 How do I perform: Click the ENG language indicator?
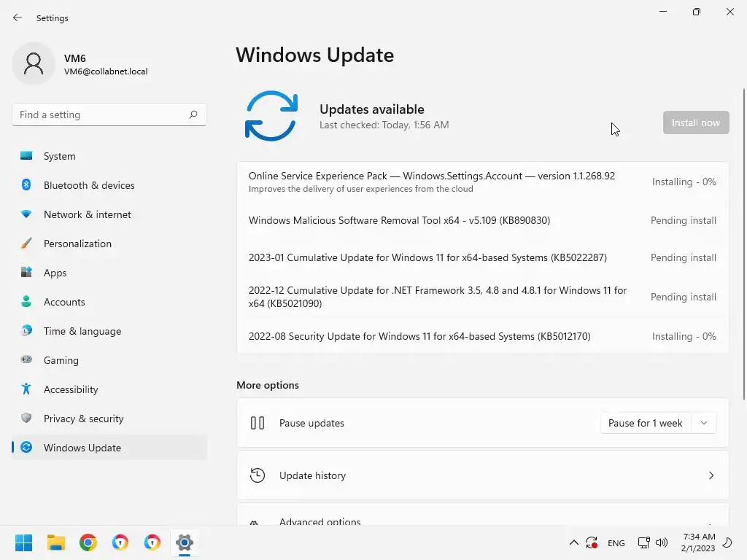616,542
